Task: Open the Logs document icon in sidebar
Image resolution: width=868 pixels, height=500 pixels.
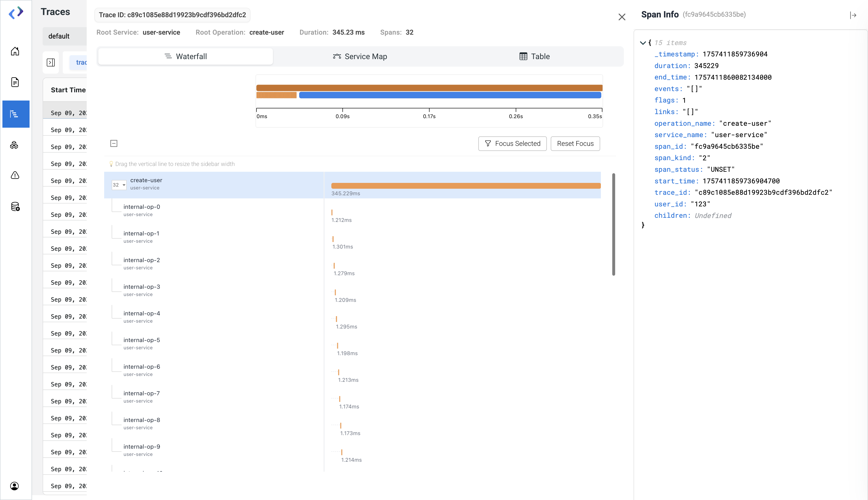Action: (15, 82)
